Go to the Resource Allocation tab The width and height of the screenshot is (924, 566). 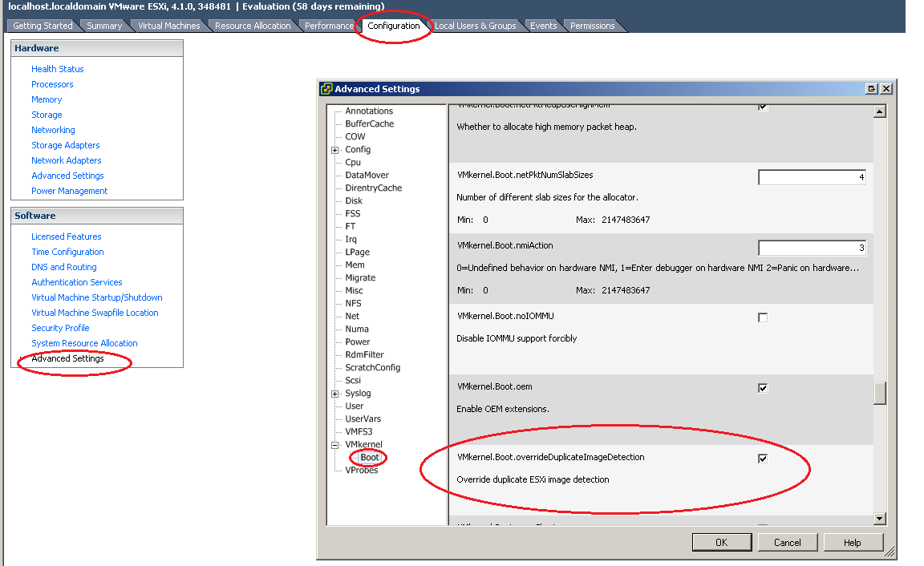click(x=253, y=26)
